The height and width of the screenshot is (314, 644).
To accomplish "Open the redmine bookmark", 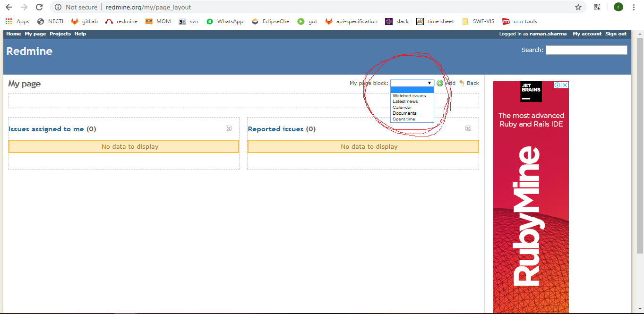I will pyautogui.click(x=121, y=21).
